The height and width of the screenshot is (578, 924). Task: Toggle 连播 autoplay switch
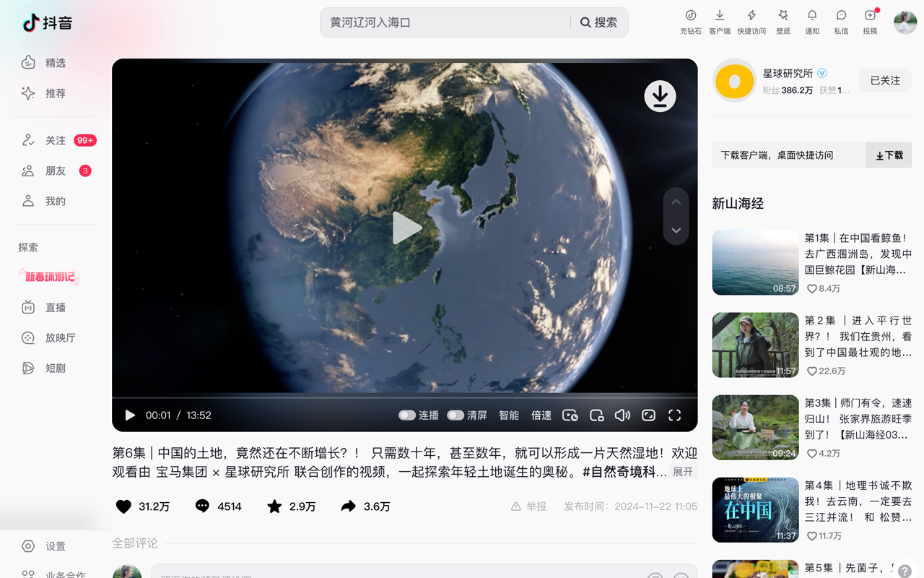coord(408,415)
